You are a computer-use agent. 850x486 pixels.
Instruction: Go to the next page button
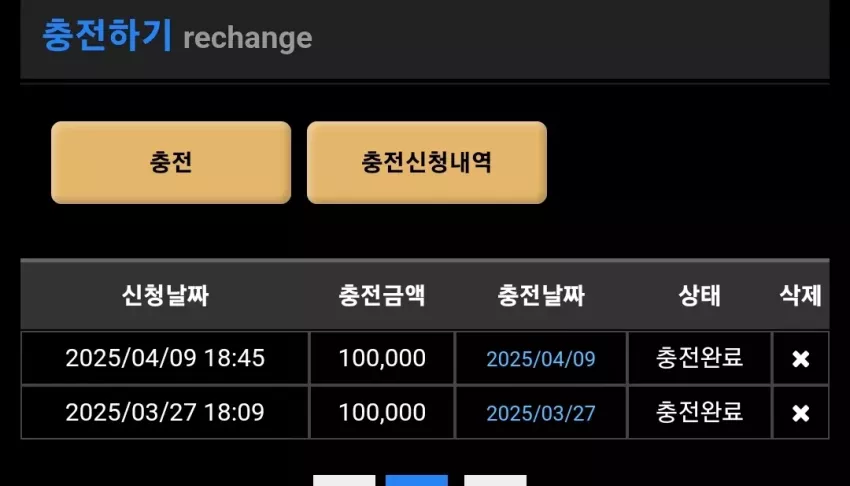(x=495, y=481)
